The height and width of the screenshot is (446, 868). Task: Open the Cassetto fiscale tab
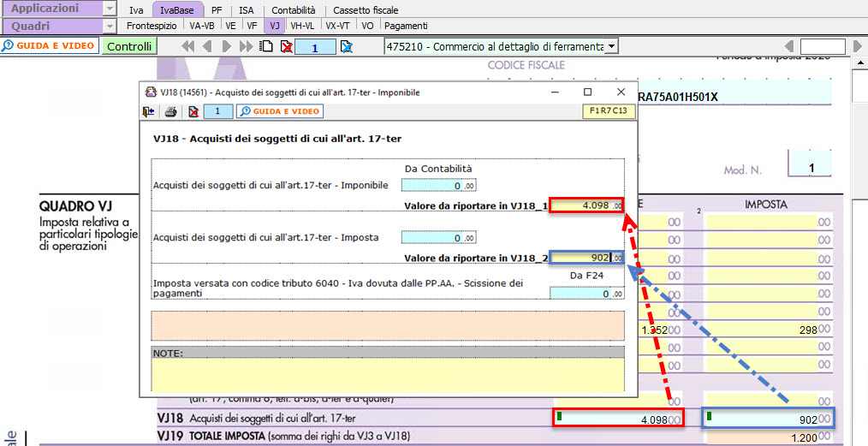pyautogui.click(x=366, y=10)
